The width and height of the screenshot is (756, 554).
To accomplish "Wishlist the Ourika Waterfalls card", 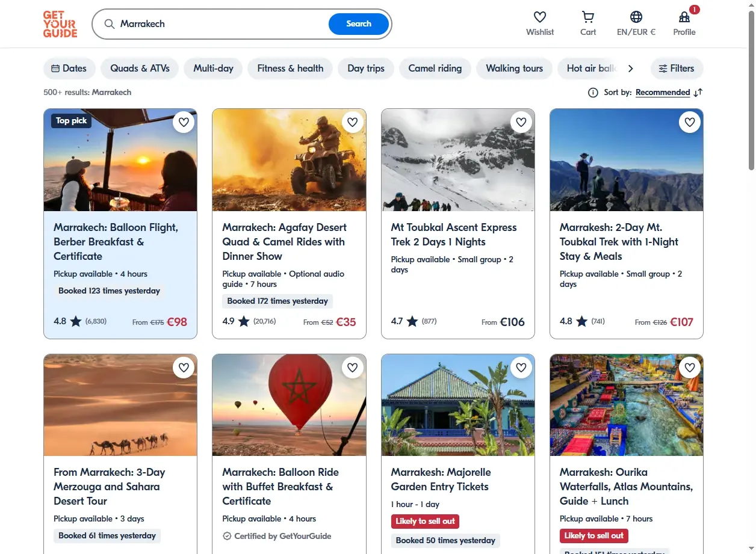I will pos(690,367).
